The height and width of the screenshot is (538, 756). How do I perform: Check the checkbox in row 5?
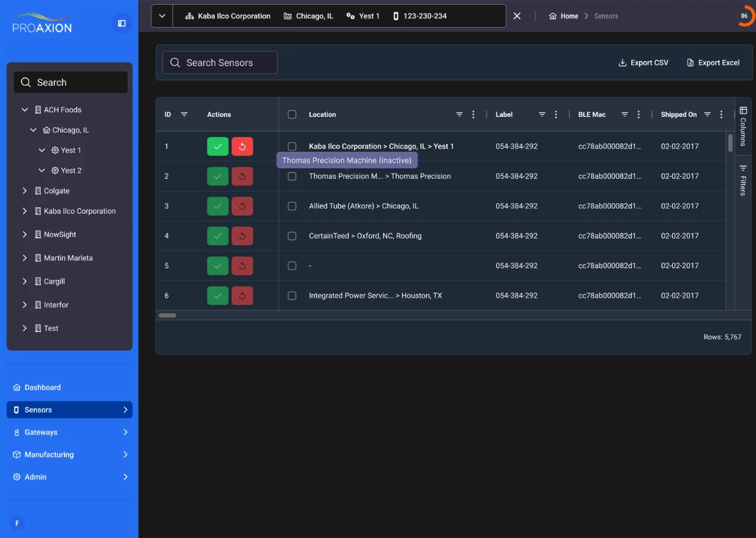coord(292,266)
